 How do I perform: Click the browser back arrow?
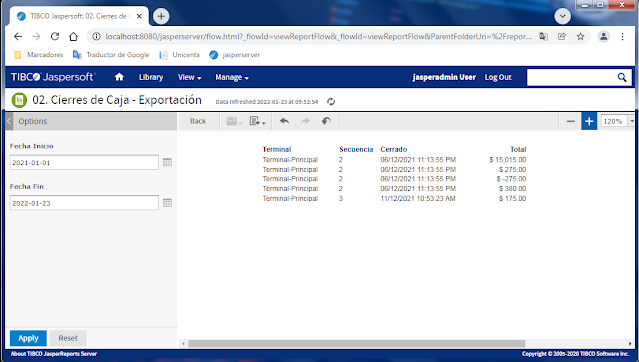[x=18, y=36]
